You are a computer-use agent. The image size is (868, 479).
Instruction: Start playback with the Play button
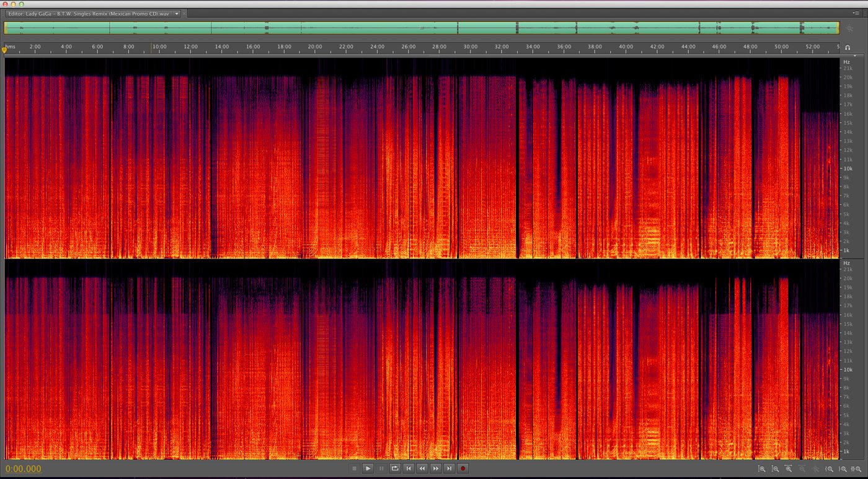coord(368,468)
